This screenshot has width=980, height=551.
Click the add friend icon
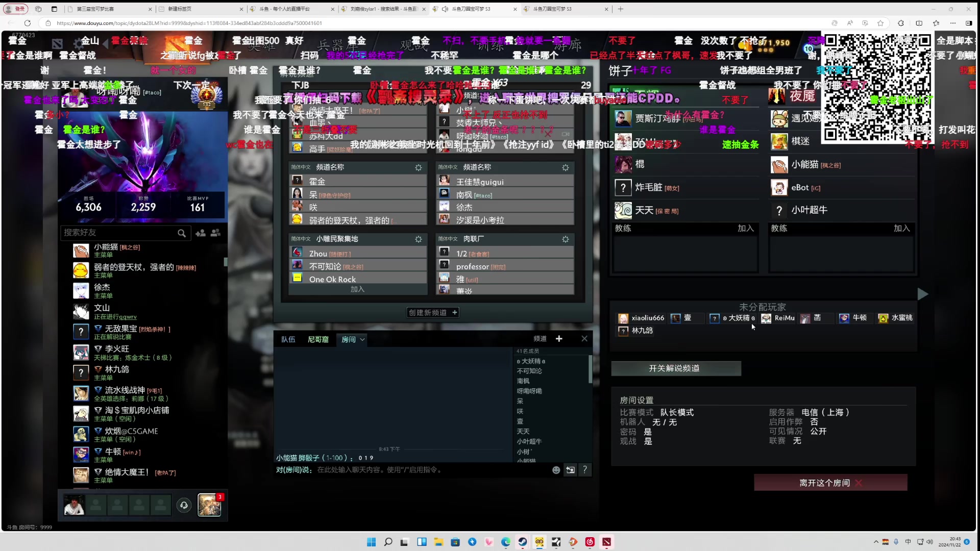click(x=201, y=233)
